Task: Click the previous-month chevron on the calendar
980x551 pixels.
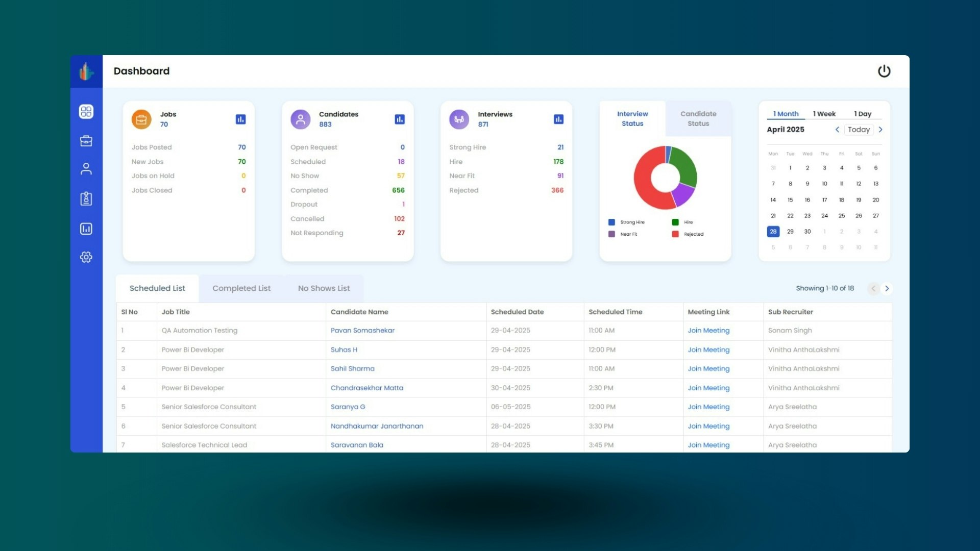Action: click(x=837, y=130)
